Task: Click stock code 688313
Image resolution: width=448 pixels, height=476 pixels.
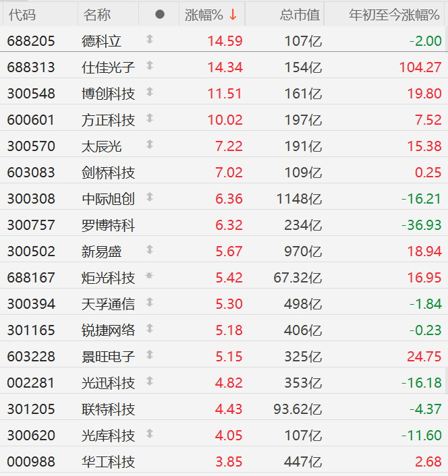Action: pyautogui.click(x=31, y=67)
